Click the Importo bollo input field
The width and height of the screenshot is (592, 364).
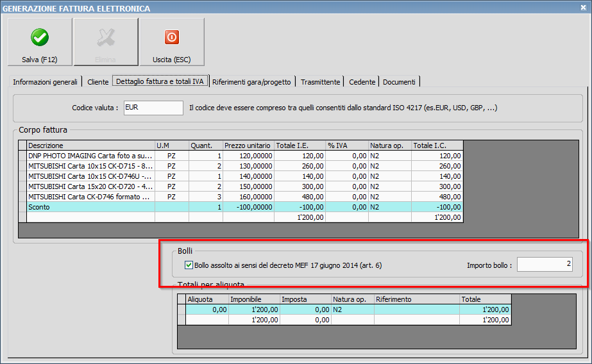[545, 265]
